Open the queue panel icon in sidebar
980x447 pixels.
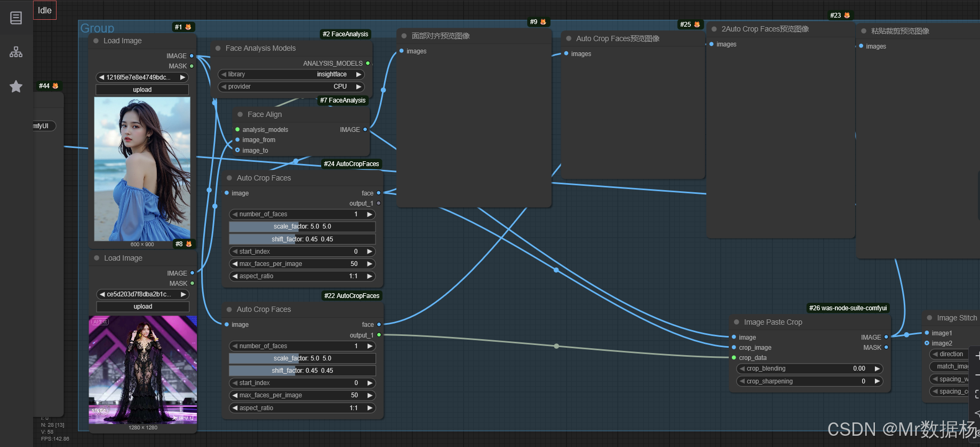(16, 18)
